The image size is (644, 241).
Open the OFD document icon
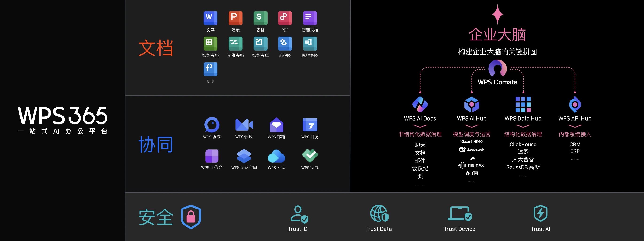point(210,69)
